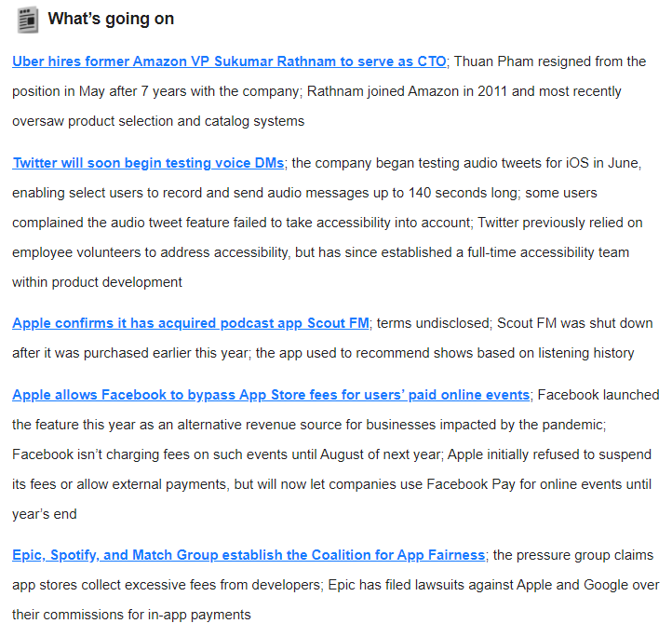Screen dimensions: 672x637
Task: Open the Facebook App Store fees bypass link
Action: point(271,395)
